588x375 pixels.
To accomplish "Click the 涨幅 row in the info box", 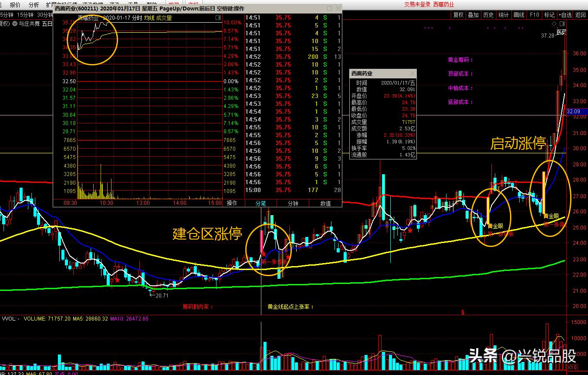I will [383, 135].
